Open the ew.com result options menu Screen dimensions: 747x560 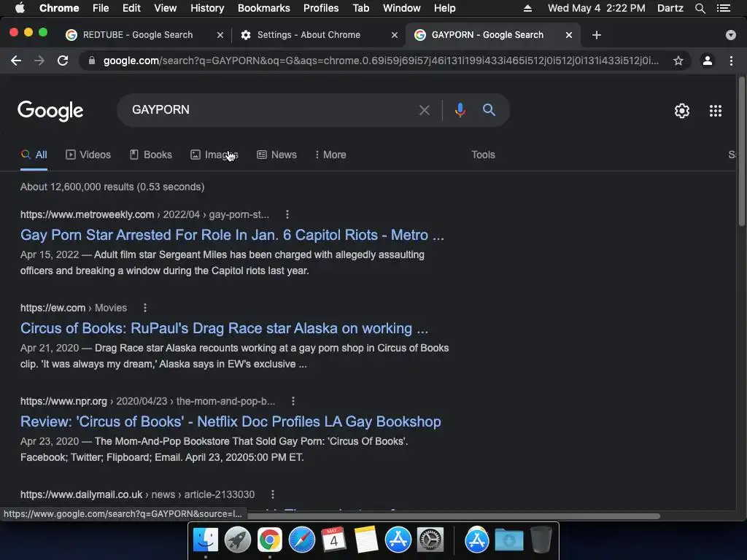(x=145, y=308)
